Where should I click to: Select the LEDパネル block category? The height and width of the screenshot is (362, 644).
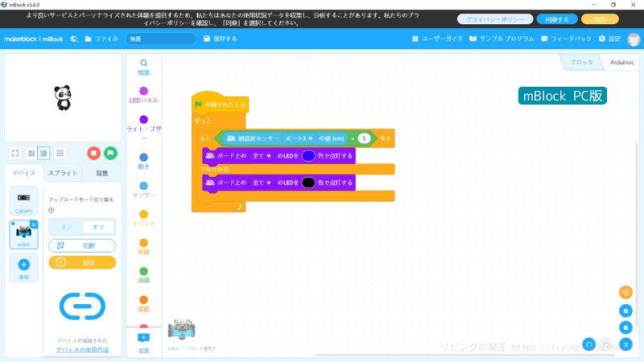click(x=143, y=95)
